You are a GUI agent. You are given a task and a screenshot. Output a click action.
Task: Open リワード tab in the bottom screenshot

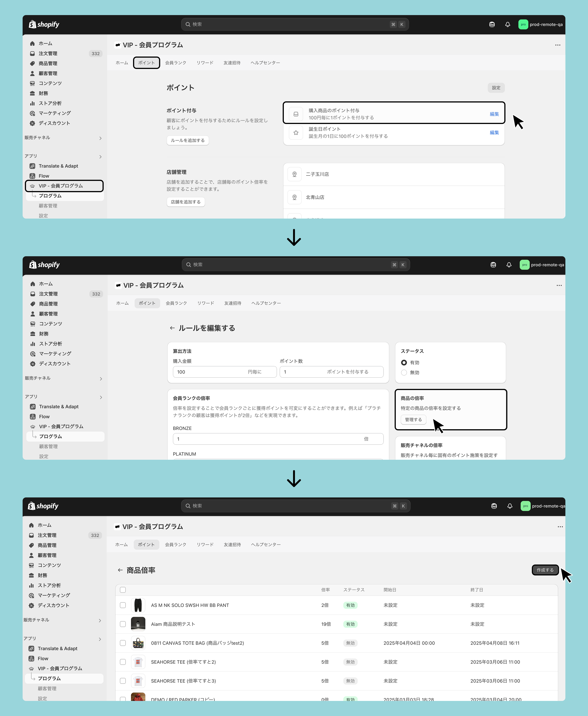coord(205,545)
